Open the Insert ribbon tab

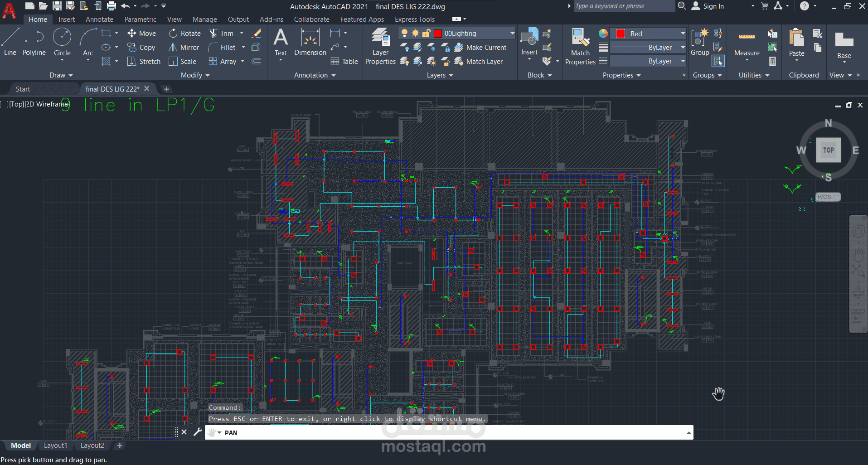point(67,19)
